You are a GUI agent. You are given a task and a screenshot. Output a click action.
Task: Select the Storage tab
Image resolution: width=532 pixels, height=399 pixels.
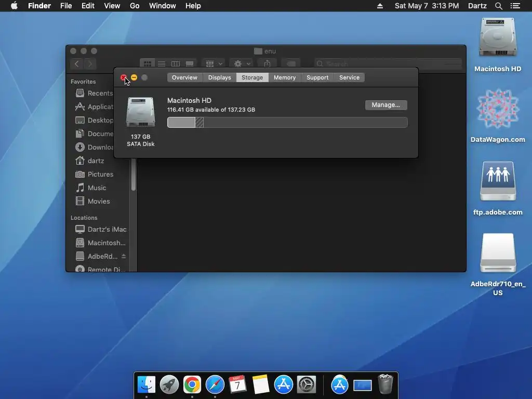tap(252, 77)
